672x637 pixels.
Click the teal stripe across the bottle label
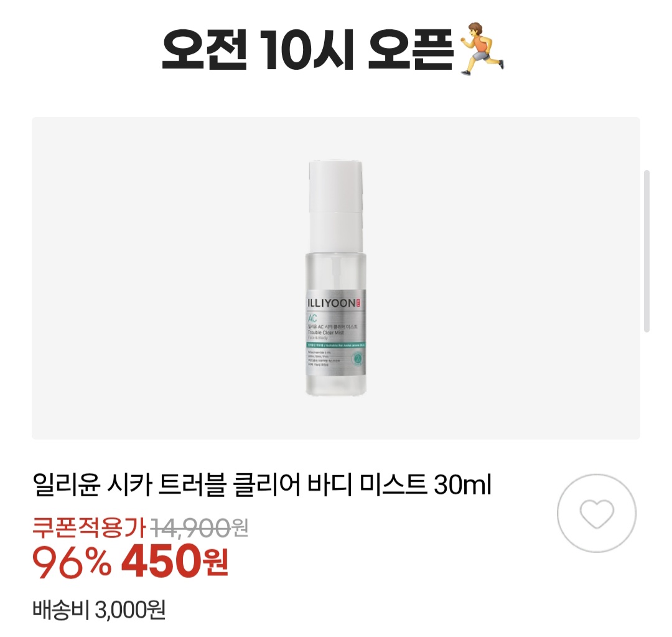pos(336,344)
